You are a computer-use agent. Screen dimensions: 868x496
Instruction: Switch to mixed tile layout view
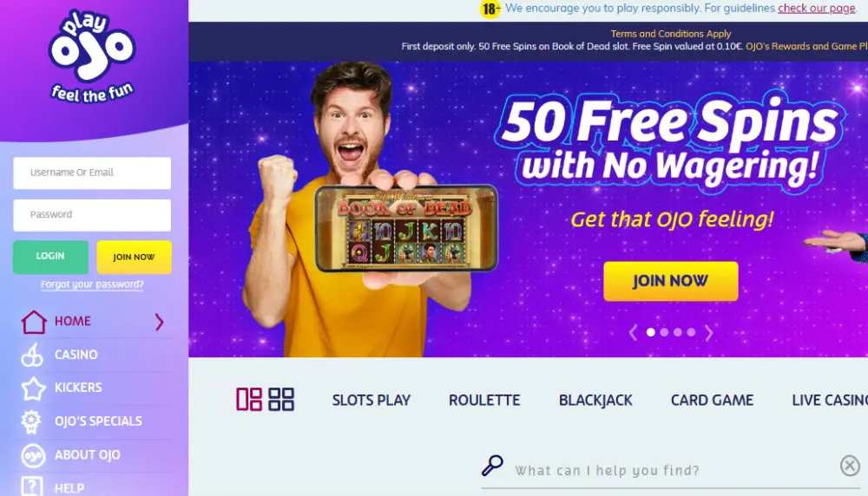(248, 399)
